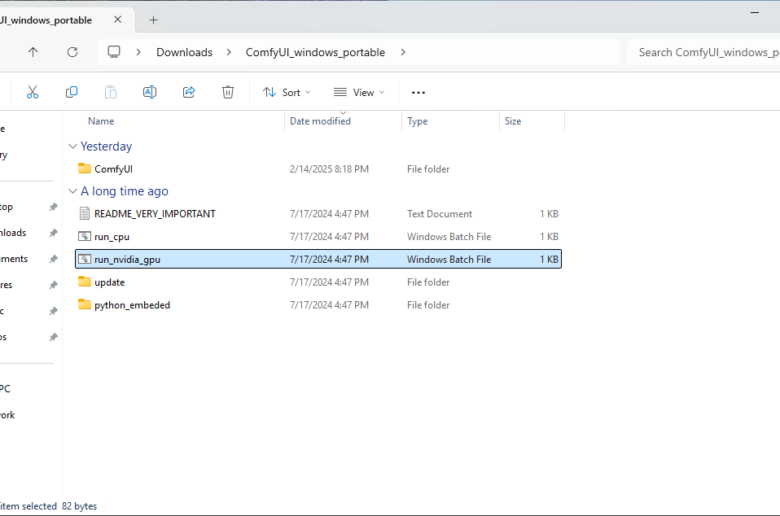This screenshot has height=516, width=780.
Task: Expand chevron after This PC icon
Action: (x=138, y=52)
